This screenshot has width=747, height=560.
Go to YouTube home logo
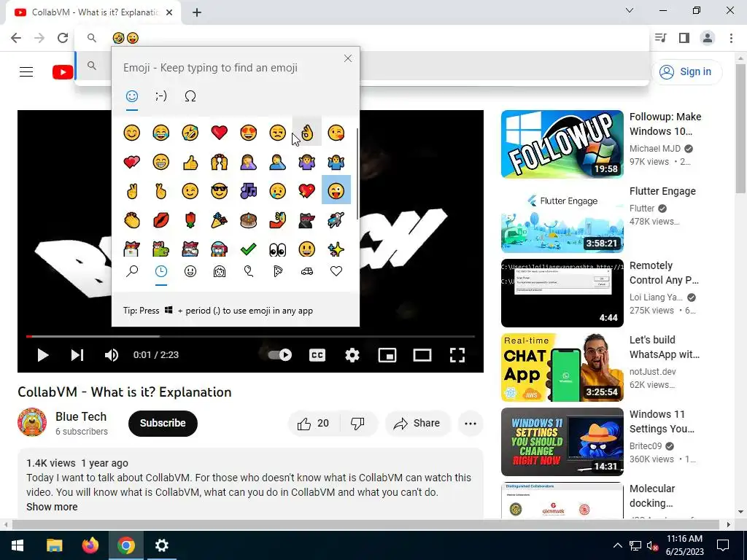[63, 72]
